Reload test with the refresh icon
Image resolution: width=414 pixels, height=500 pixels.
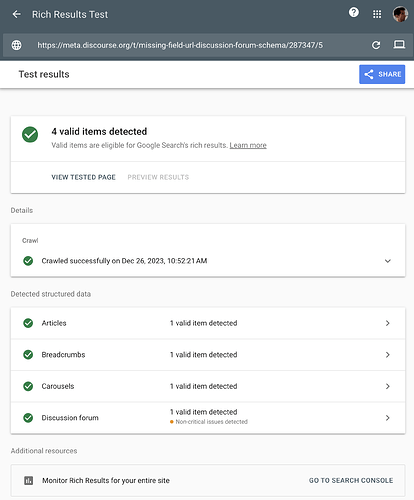pos(376,45)
